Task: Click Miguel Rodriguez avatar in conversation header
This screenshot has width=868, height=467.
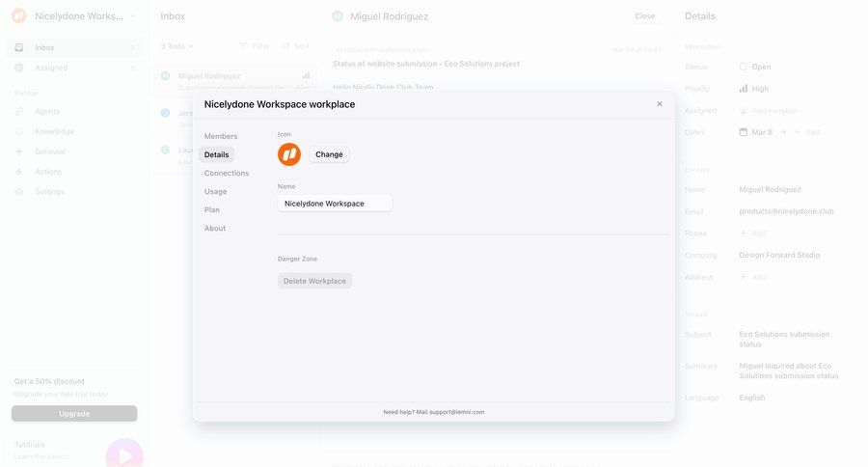Action: (x=338, y=16)
